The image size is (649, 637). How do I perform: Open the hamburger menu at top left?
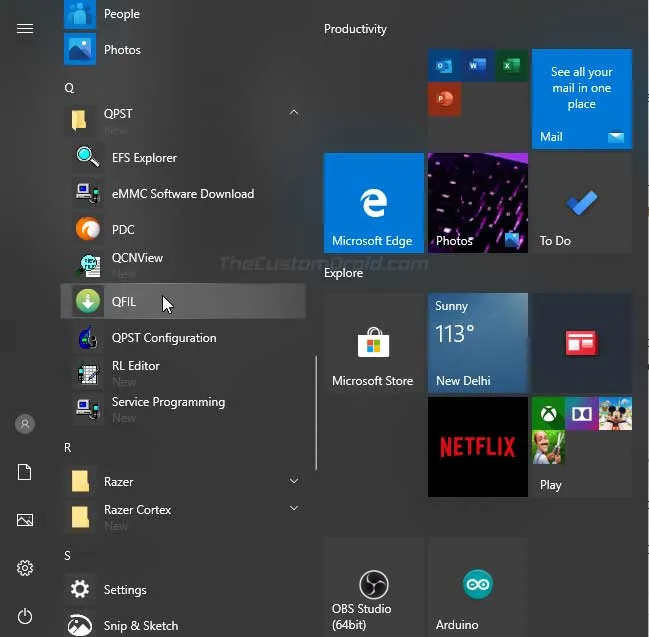tap(25, 28)
